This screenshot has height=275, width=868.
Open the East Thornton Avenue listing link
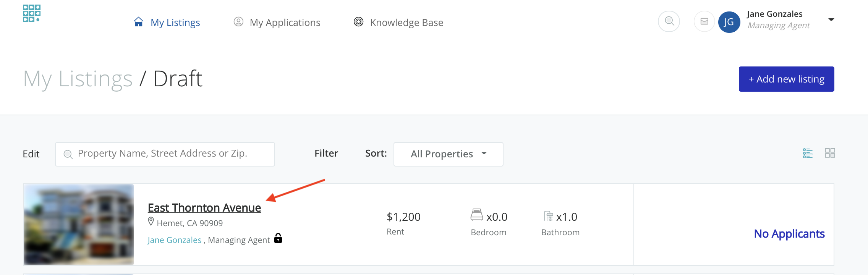point(204,208)
